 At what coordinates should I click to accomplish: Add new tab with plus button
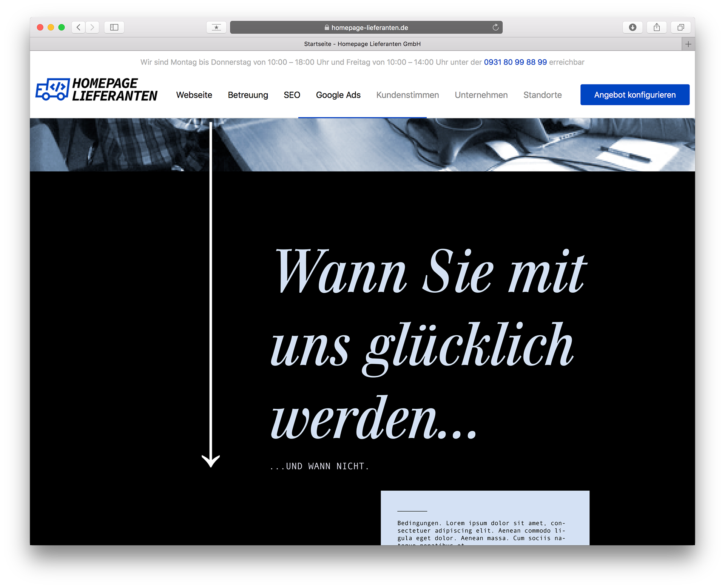pyautogui.click(x=688, y=44)
